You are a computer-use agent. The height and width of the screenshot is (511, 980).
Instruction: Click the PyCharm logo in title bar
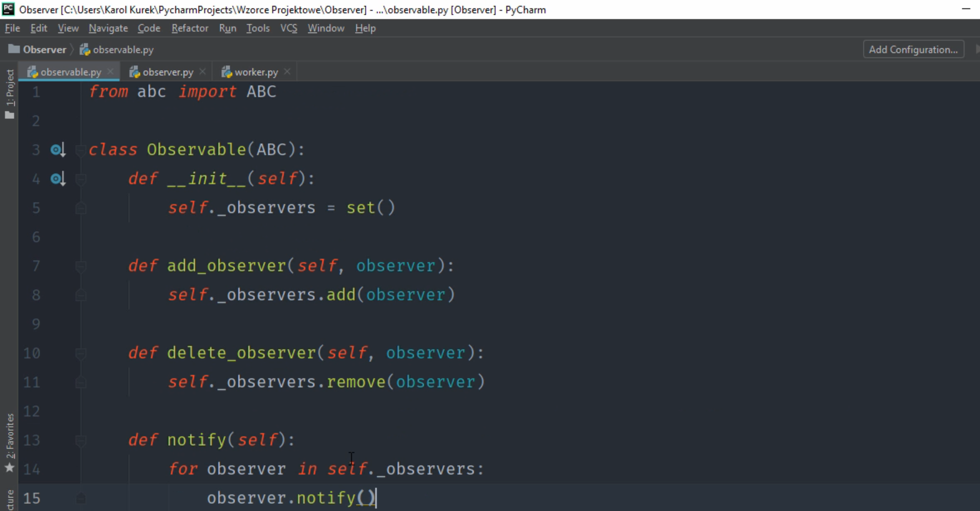pyautogui.click(x=8, y=9)
